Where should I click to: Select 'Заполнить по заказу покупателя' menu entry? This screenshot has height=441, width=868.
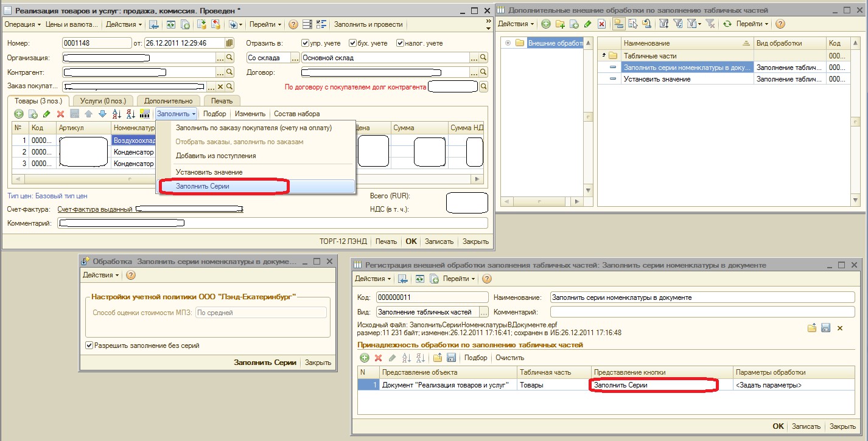[x=254, y=128]
